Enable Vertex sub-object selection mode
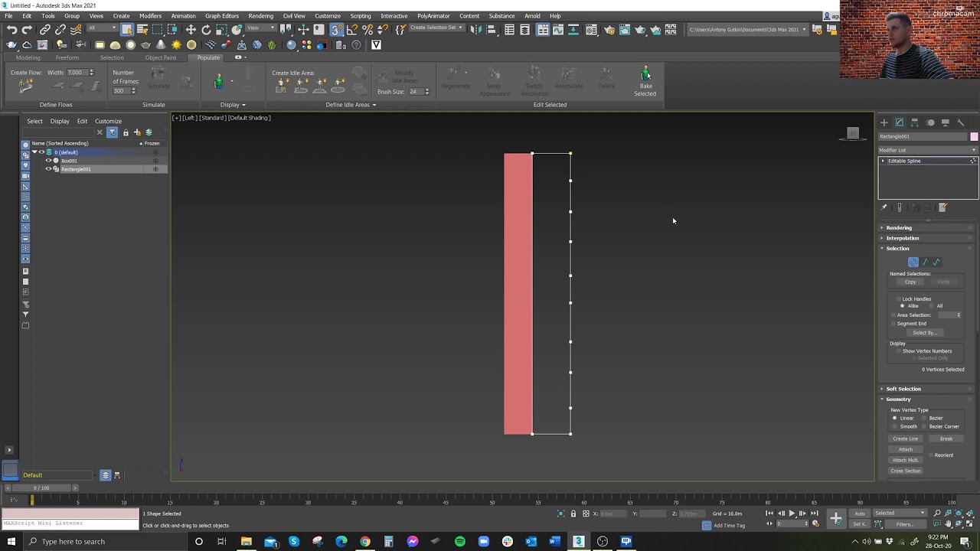The width and height of the screenshot is (980, 551). (913, 262)
